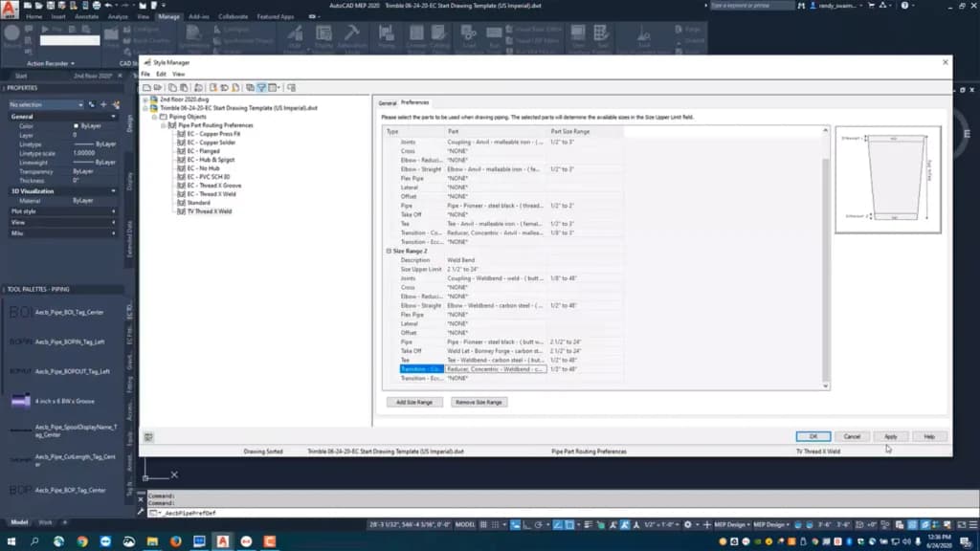Open AutoCAD from the Windows taskbar
This screenshot has width=980, height=551.
click(222, 541)
